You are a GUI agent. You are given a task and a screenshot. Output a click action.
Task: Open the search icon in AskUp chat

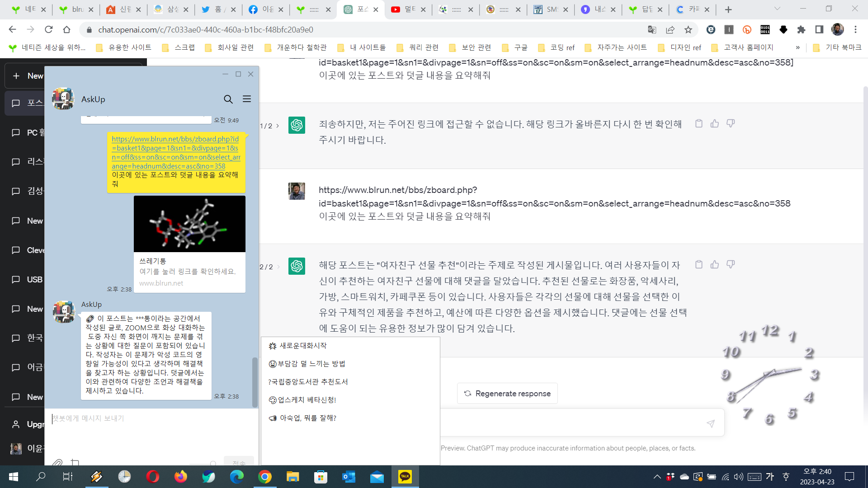click(228, 99)
